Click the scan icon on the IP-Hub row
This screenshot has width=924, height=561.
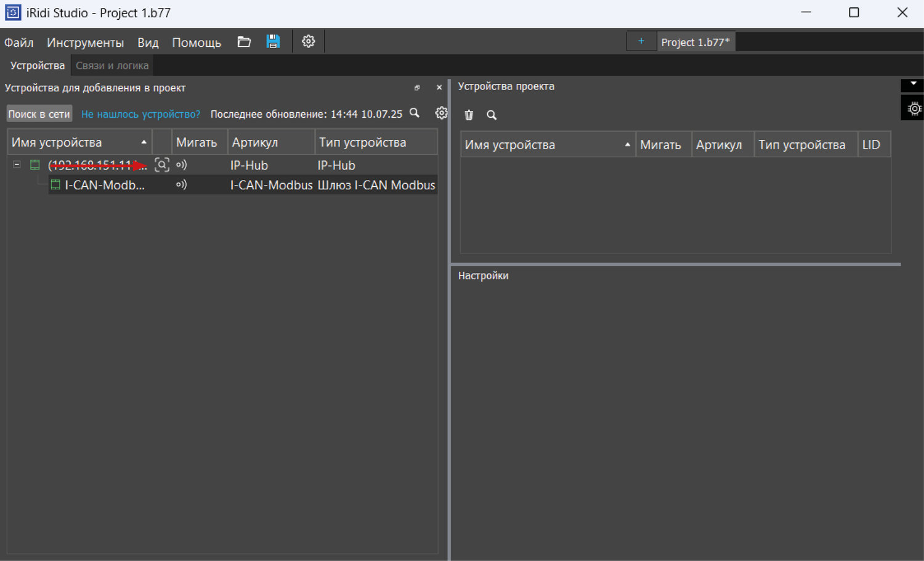pyautogui.click(x=161, y=165)
